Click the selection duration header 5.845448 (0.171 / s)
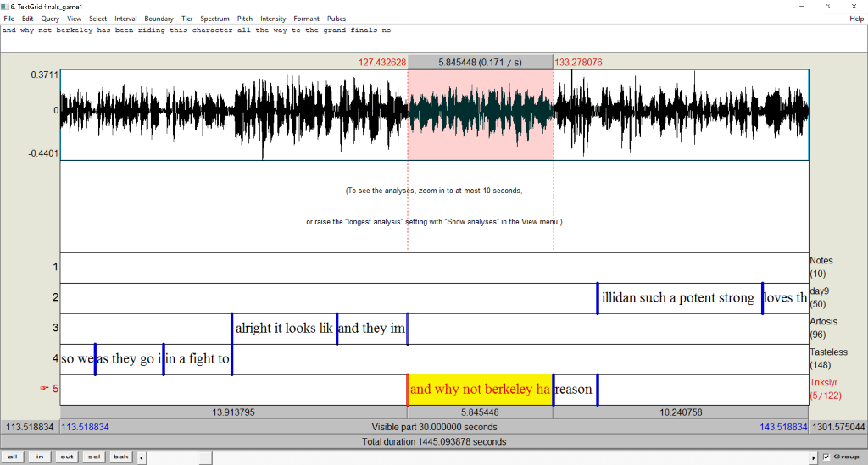Image resolution: width=868 pixels, height=465 pixels. (480, 63)
